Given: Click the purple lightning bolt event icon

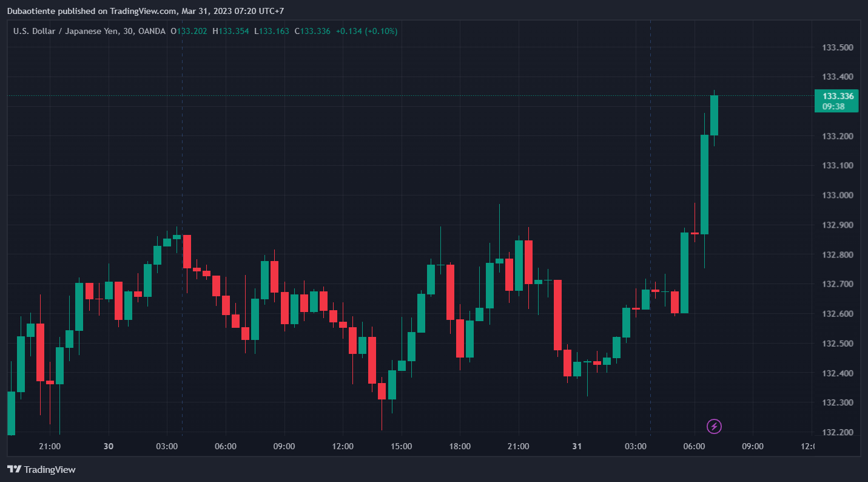Looking at the screenshot, I should point(714,426).
